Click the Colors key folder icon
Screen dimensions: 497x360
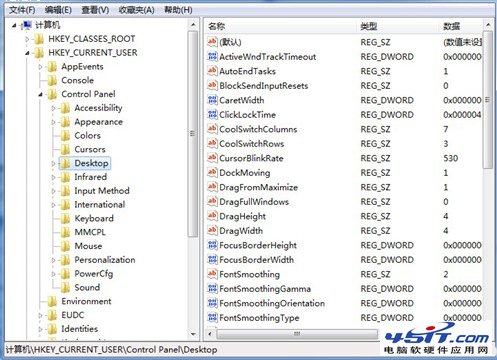coord(65,135)
